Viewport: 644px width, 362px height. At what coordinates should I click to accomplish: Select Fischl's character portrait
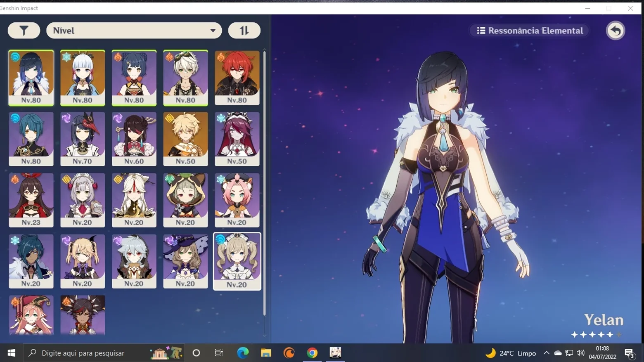83,261
